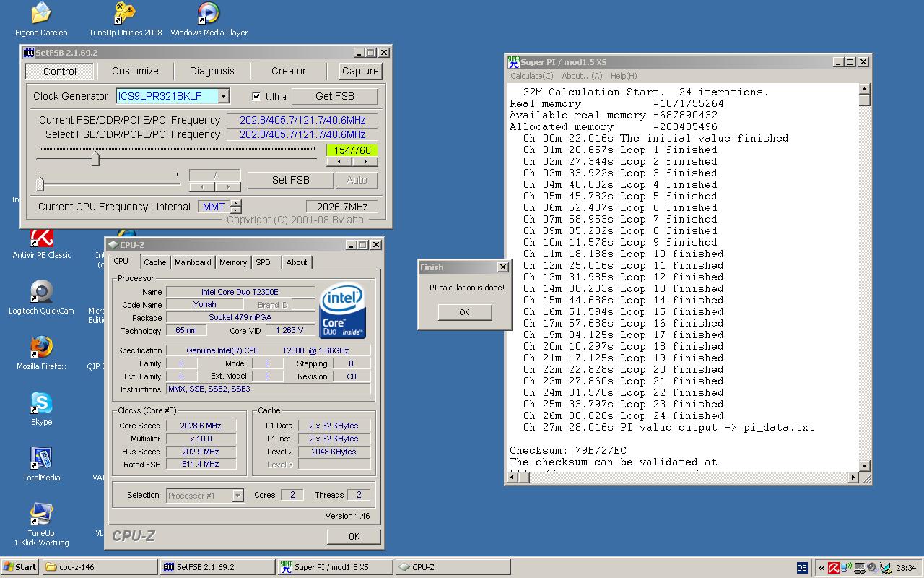Open the Calculate(C) menu in Super PI
Viewport: 924px width, 578px height.
coord(532,76)
